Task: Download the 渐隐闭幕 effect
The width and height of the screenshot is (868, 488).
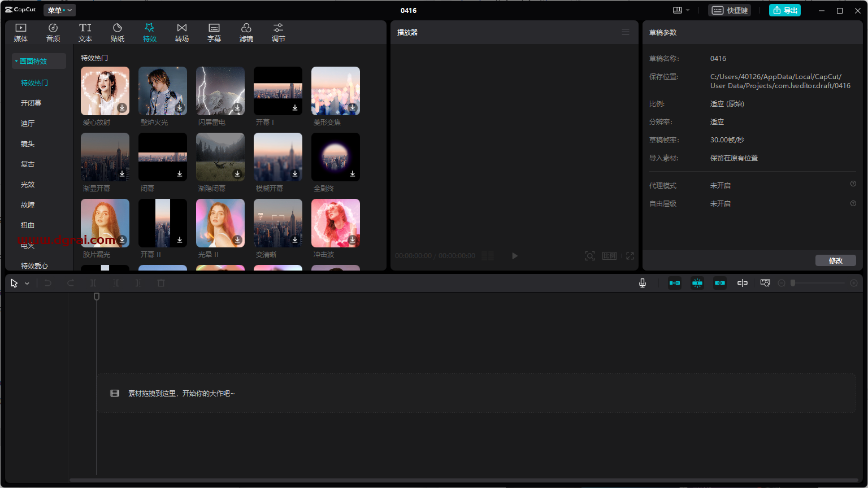Action: click(237, 173)
